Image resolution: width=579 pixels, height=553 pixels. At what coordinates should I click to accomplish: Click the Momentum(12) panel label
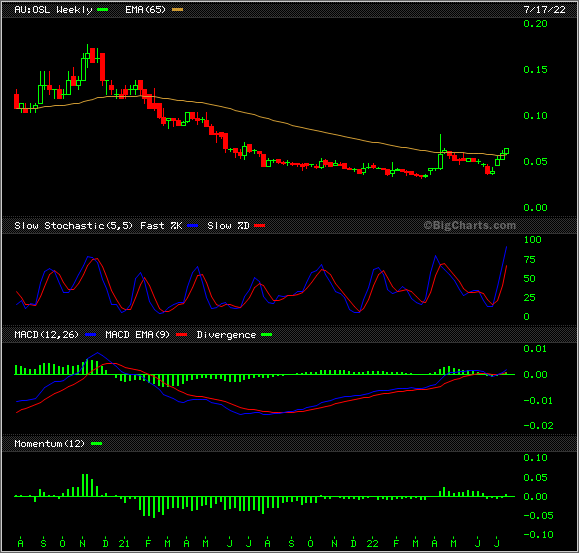[x=49, y=444]
